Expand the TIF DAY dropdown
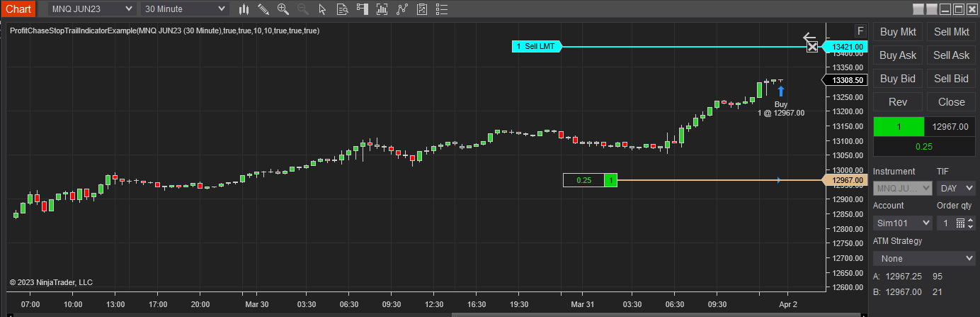 point(955,189)
